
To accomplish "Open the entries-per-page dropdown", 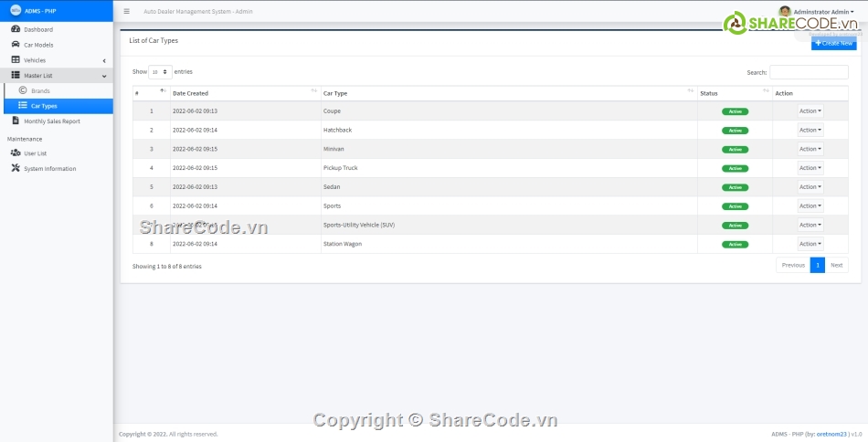I will (160, 71).
